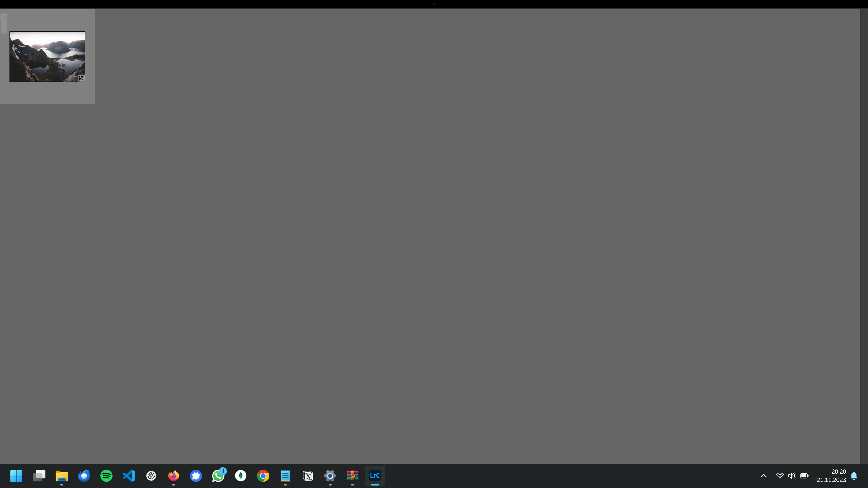
Task: Click the develop adjustments badge on thumbnail
Action: [x=81, y=78]
